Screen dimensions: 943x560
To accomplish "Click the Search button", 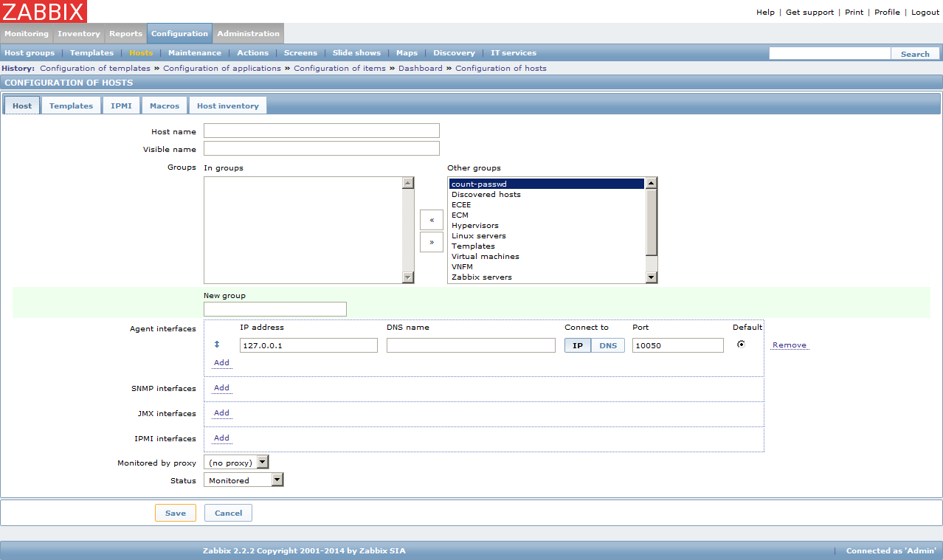I will [x=915, y=54].
